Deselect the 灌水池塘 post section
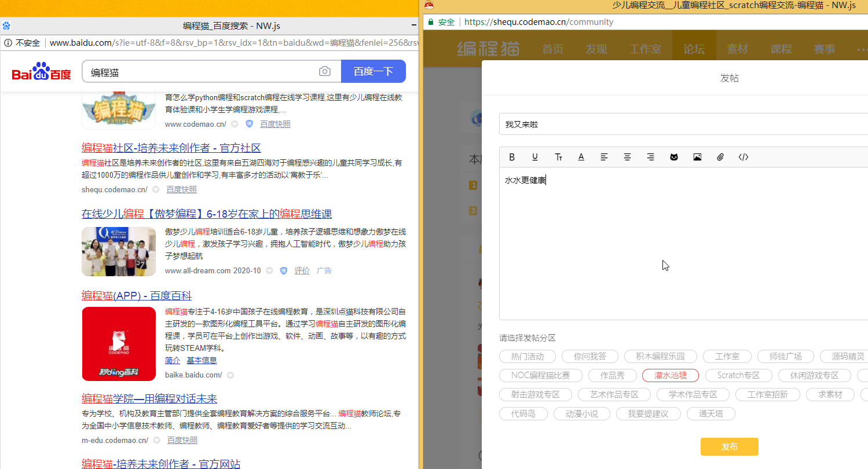868x469 pixels. (671, 375)
